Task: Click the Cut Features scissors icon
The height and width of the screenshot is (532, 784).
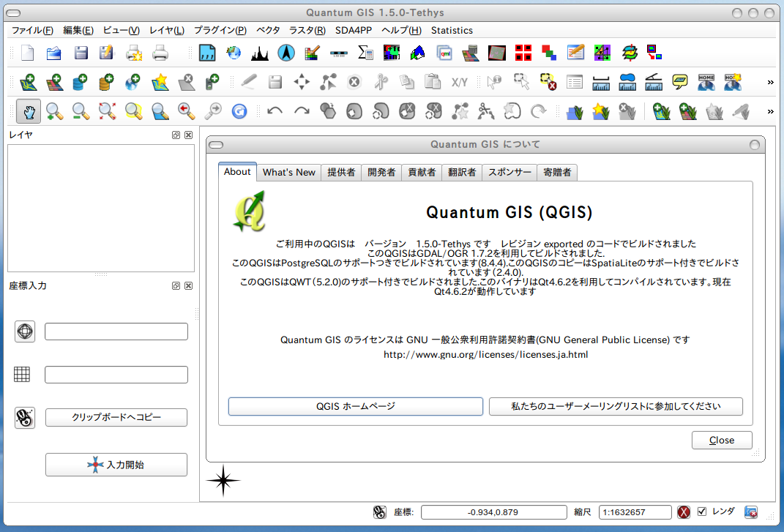Action: (381, 81)
